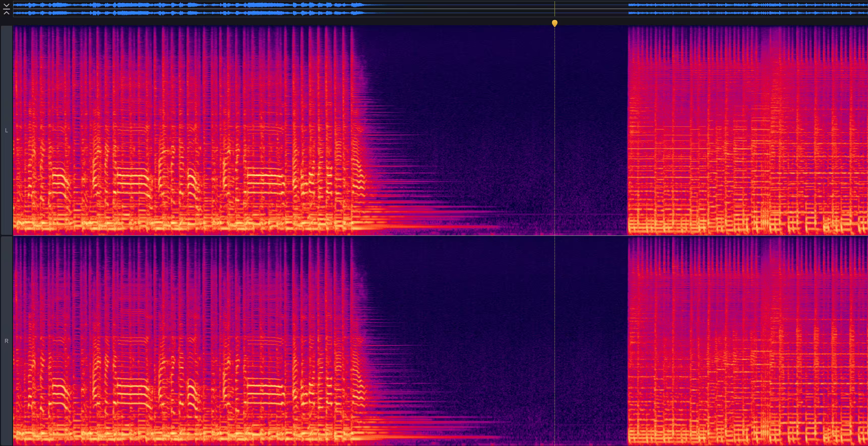Select the L channel strip
Screen dimensions: 868x446
[x=6, y=130]
